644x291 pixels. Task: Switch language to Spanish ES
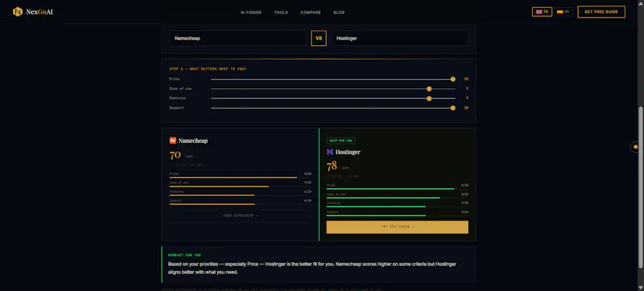(563, 12)
